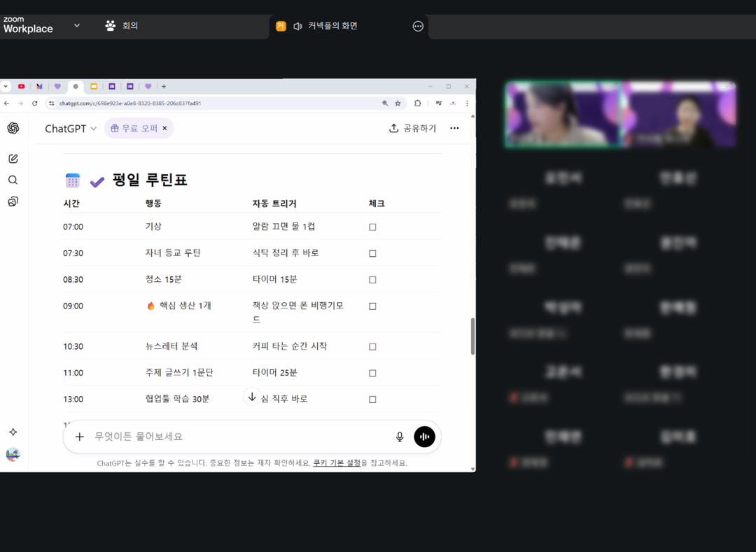Click the 무엇이든 물어보세요 prompt input field
Viewport: 756px width, 552px height.
coord(238,437)
